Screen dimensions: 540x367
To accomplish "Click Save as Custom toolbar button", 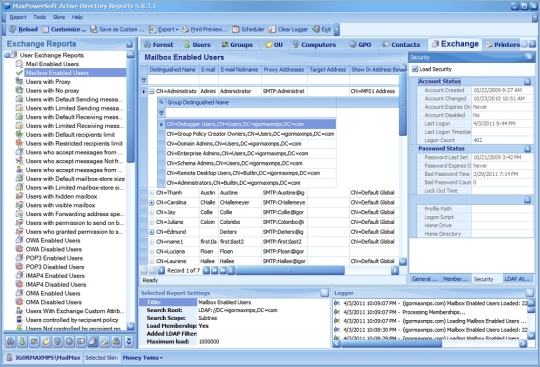I will [118, 30].
